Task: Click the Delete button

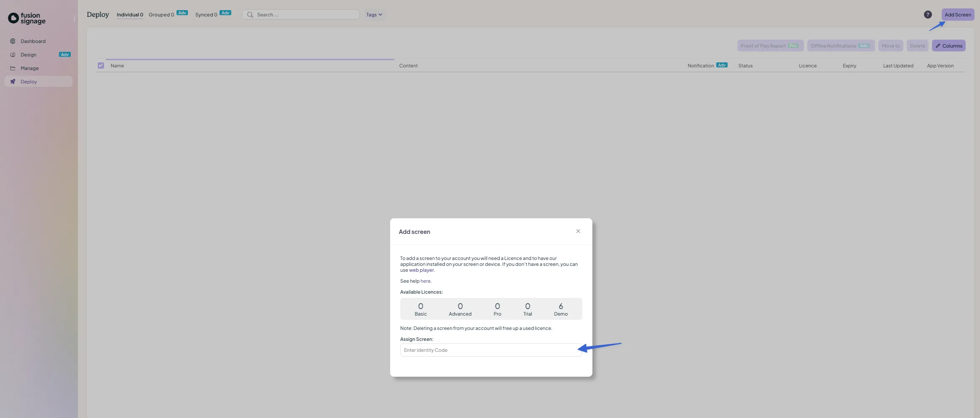Action: 917,46
